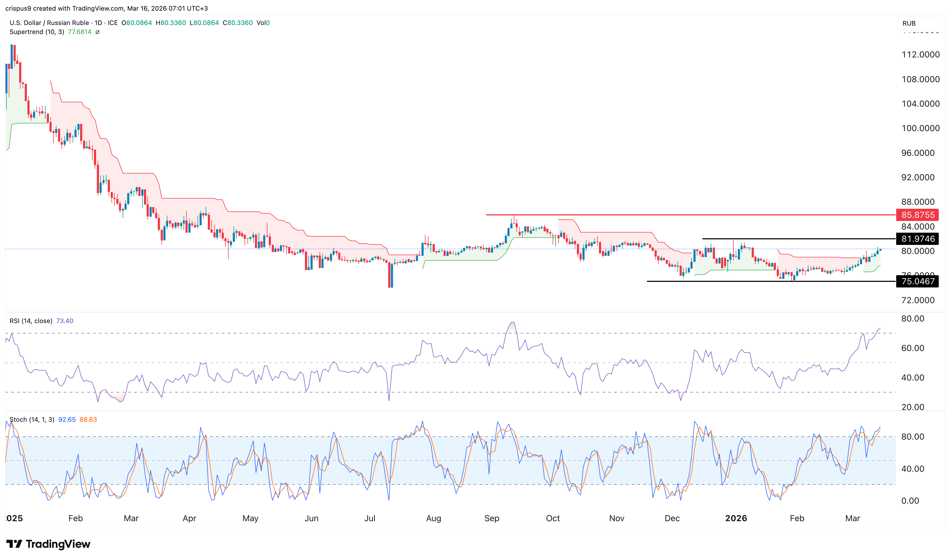Click the RSI value 73.40
The width and height of the screenshot is (951, 560).
pos(65,321)
